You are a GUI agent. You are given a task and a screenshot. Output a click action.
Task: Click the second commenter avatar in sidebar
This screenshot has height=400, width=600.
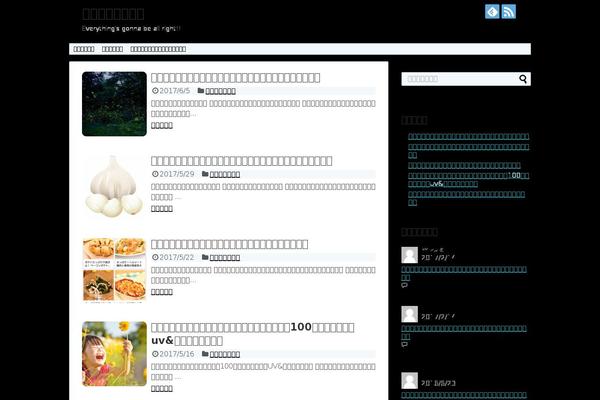coord(409,314)
